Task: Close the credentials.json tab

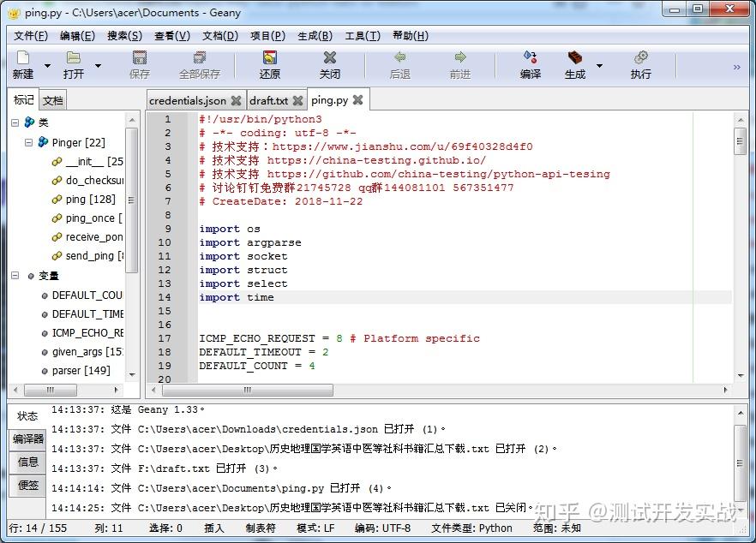Action: click(x=237, y=99)
